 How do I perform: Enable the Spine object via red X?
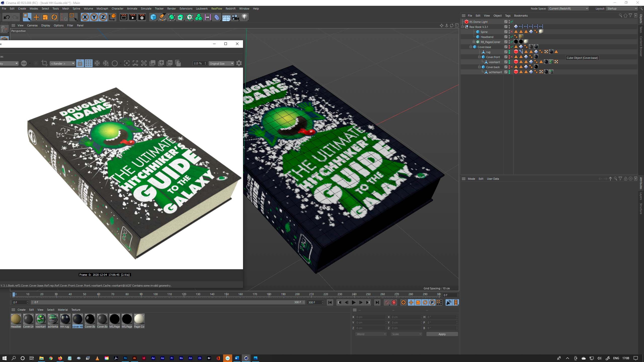click(512, 32)
